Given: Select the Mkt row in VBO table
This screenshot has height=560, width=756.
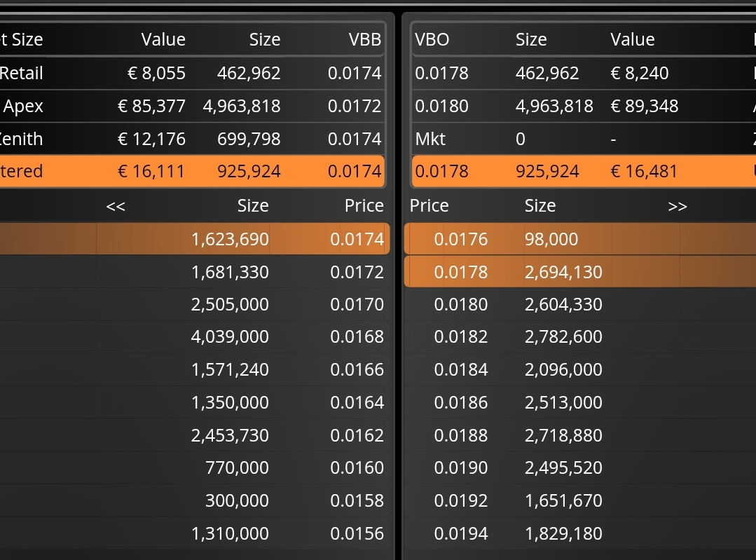Looking at the screenshot, I should (584, 139).
